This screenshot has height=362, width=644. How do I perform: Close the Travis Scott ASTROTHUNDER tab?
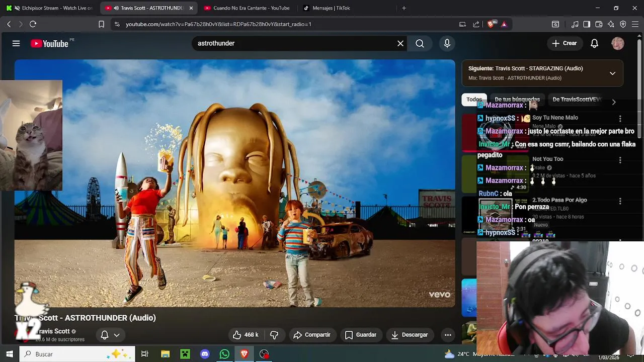[x=191, y=8]
